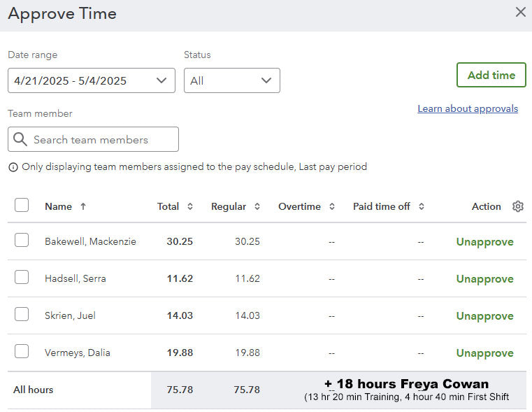This screenshot has height=412, width=532.
Task: Expand the Status dropdown set to All
Action: [231, 80]
